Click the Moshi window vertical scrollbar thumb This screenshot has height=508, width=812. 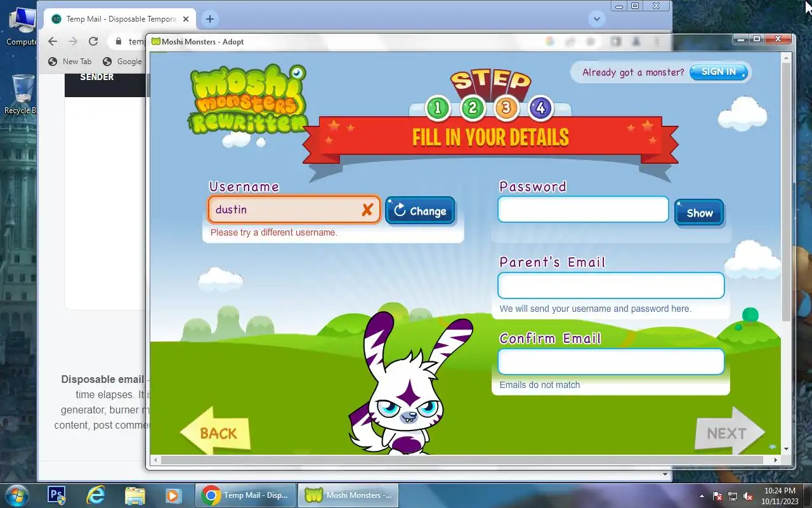coord(787,190)
